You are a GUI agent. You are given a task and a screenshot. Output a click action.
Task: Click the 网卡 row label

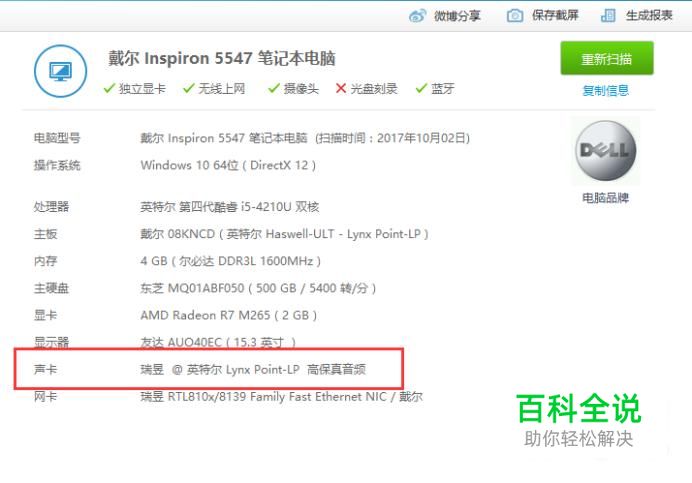(45, 396)
